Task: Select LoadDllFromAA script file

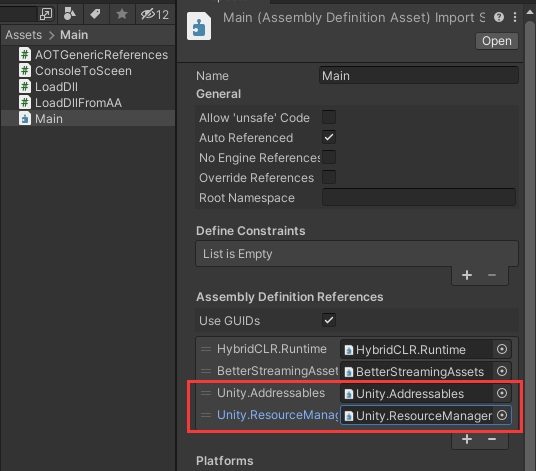Action: point(88,103)
